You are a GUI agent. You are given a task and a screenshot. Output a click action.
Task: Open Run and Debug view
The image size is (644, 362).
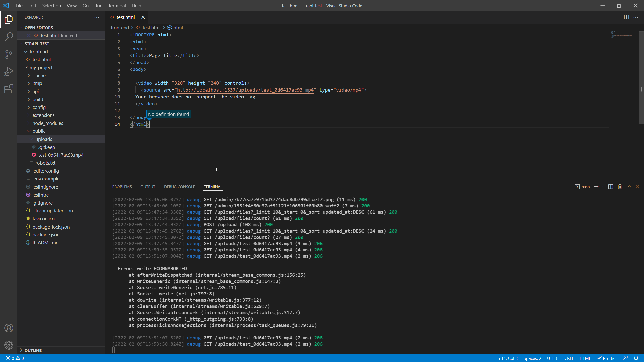coord(9,72)
